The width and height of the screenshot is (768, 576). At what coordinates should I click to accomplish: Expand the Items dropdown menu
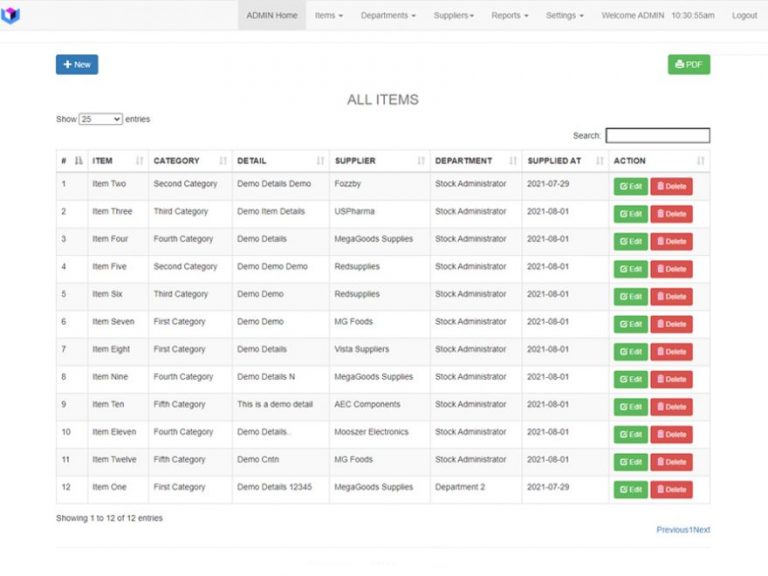328,16
